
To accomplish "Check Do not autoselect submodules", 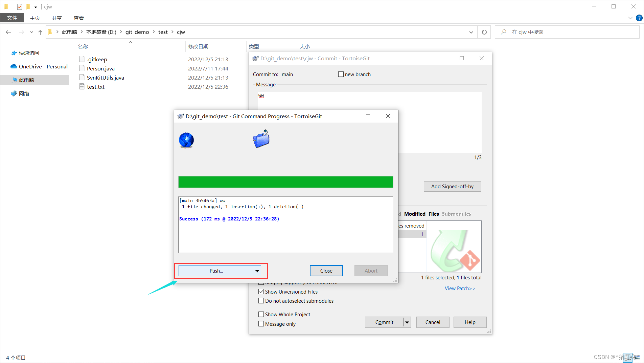I will (261, 301).
